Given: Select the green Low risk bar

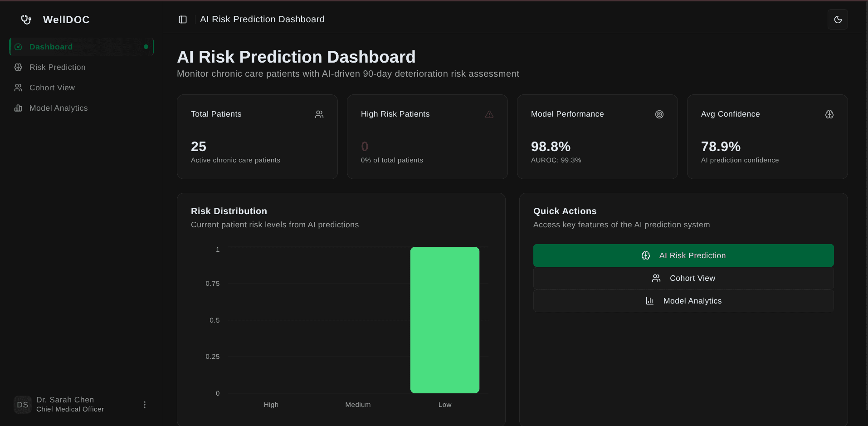Looking at the screenshot, I should (x=444, y=320).
